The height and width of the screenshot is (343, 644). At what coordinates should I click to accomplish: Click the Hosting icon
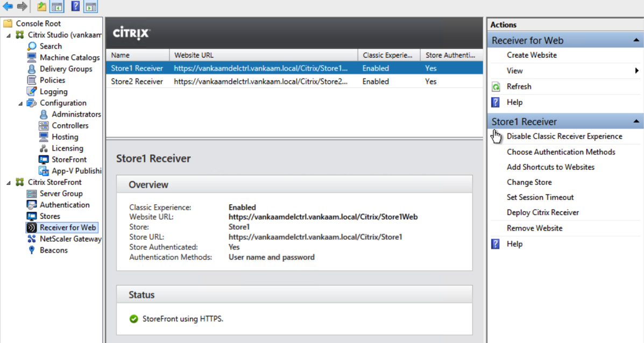click(x=44, y=137)
